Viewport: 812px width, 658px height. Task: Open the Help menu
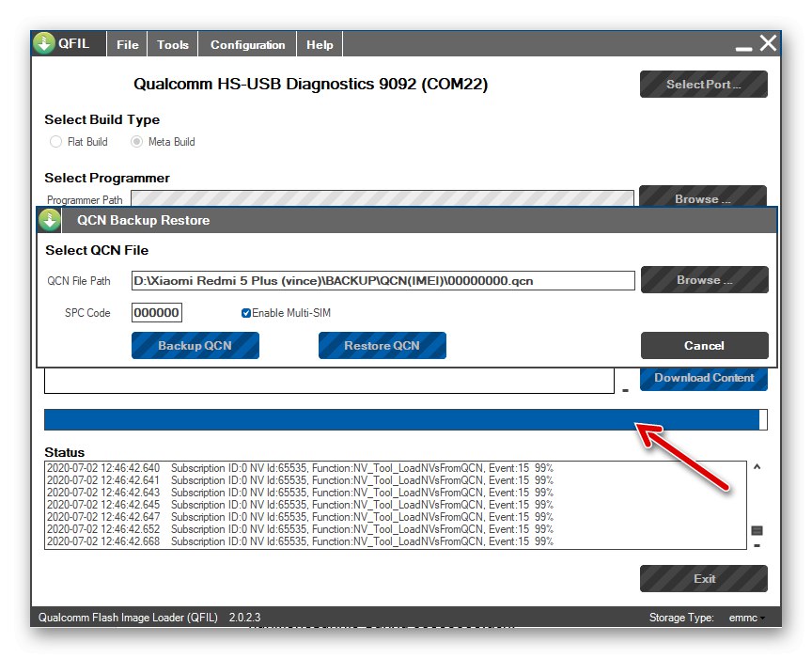pyautogui.click(x=320, y=44)
